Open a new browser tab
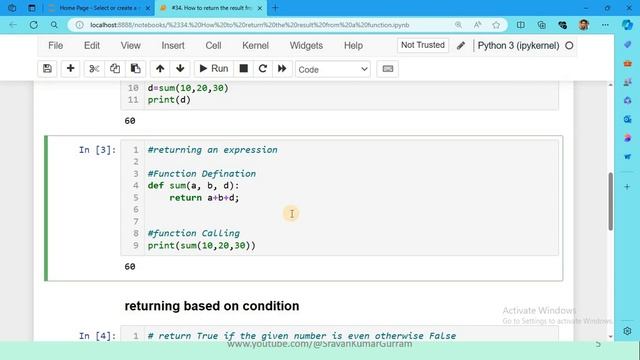The image size is (640, 360). pyautogui.click(x=275, y=8)
